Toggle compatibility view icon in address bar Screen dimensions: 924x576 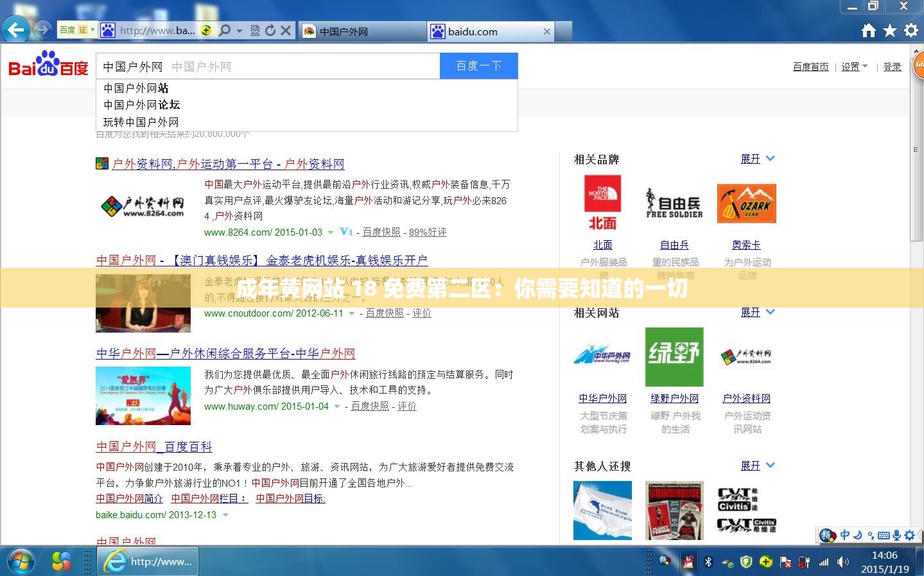tap(255, 30)
